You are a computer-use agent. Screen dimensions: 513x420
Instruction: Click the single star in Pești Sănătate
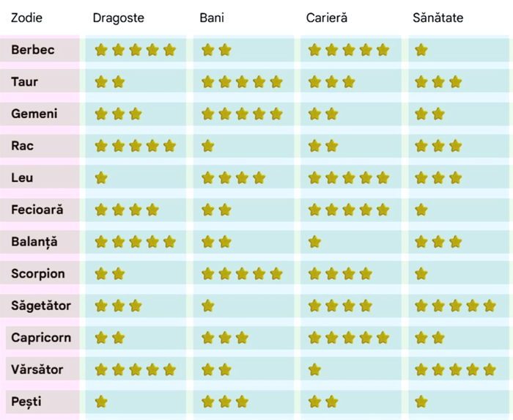pos(421,401)
